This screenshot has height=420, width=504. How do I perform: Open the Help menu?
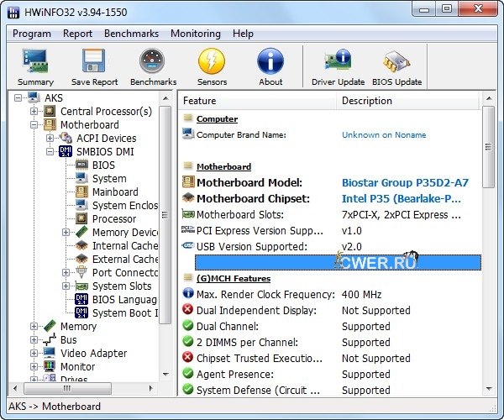pos(243,34)
